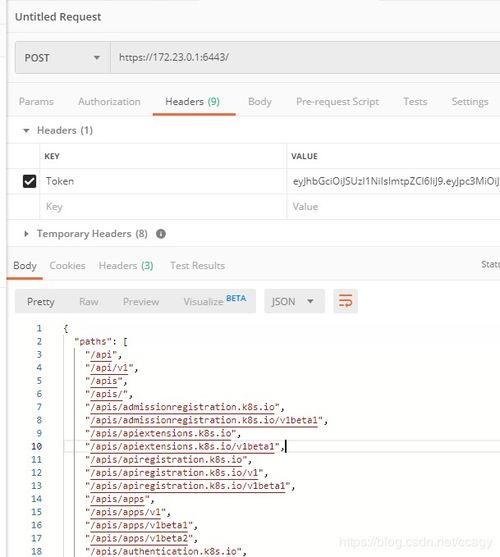Open the request Body tab

[x=260, y=102]
